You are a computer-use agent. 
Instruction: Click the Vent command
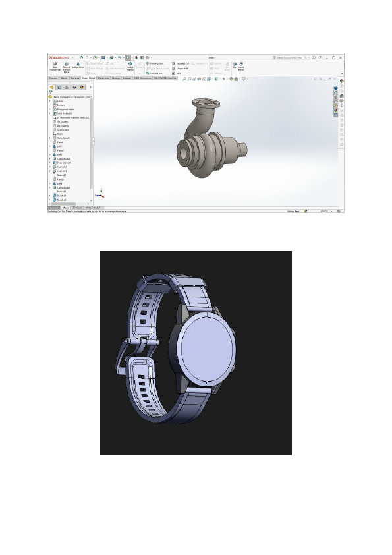pyautogui.click(x=176, y=73)
